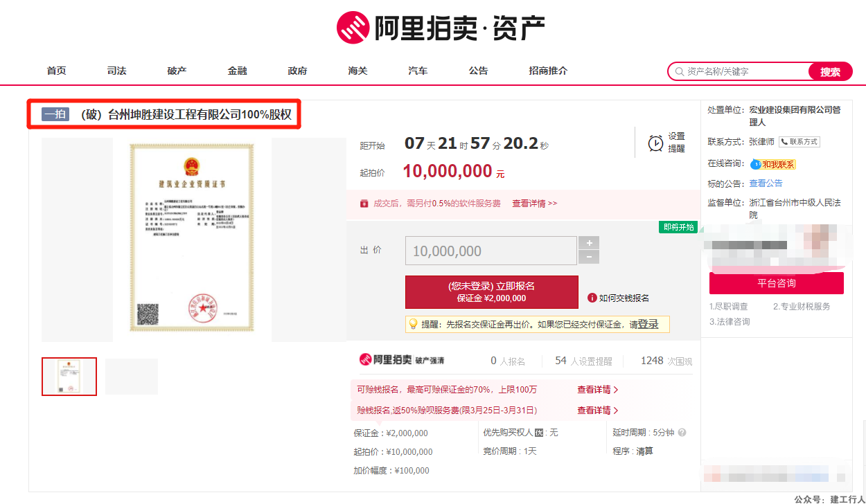
Task: Click the 优 badge beside 优先购买权人
Action: 539,433
